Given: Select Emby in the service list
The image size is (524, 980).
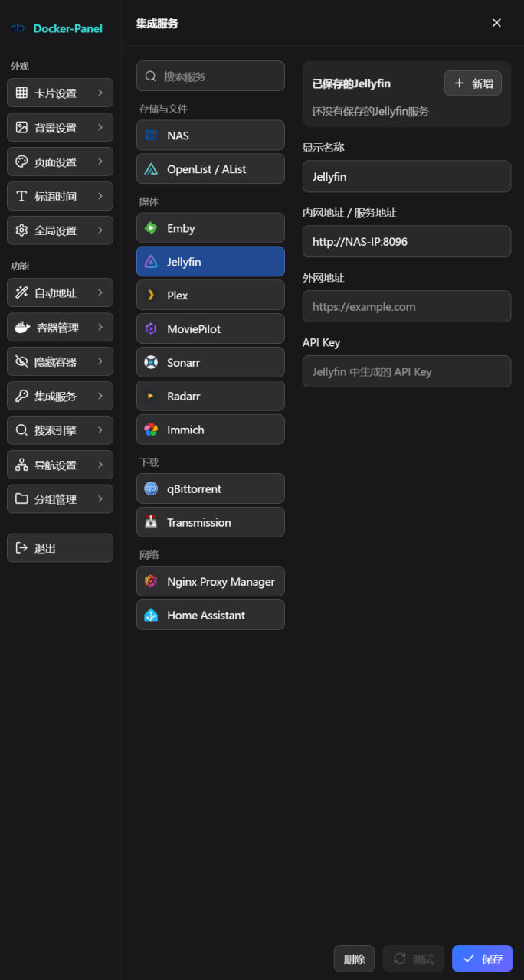Looking at the screenshot, I should (211, 228).
